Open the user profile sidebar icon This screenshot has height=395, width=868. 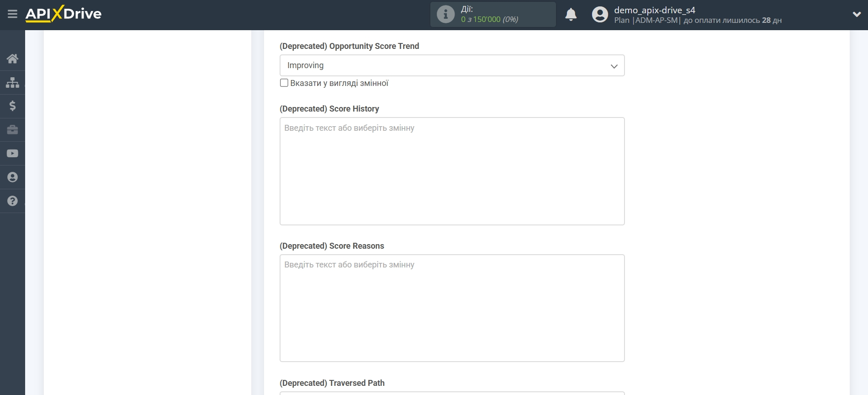tap(12, 177)
